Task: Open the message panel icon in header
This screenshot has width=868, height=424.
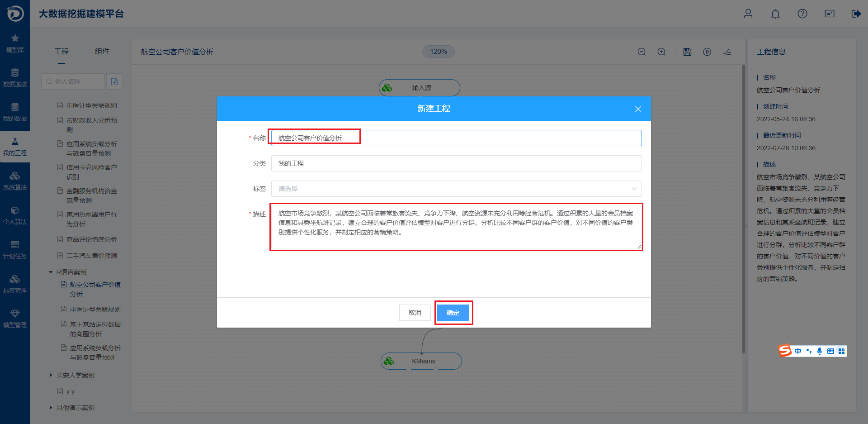Action: click(x=830, y=14)
